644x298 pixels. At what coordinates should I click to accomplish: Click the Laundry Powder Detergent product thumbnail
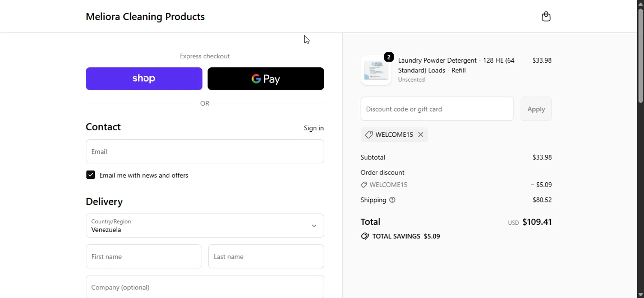point(376,70)
